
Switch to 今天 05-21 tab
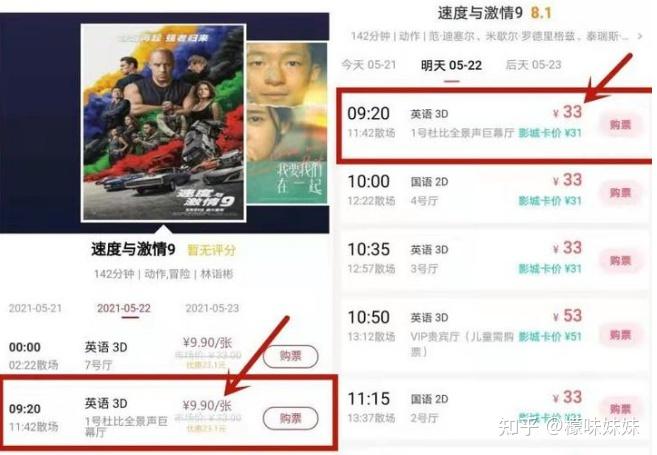pyautogui.click(x=369, y=65)
